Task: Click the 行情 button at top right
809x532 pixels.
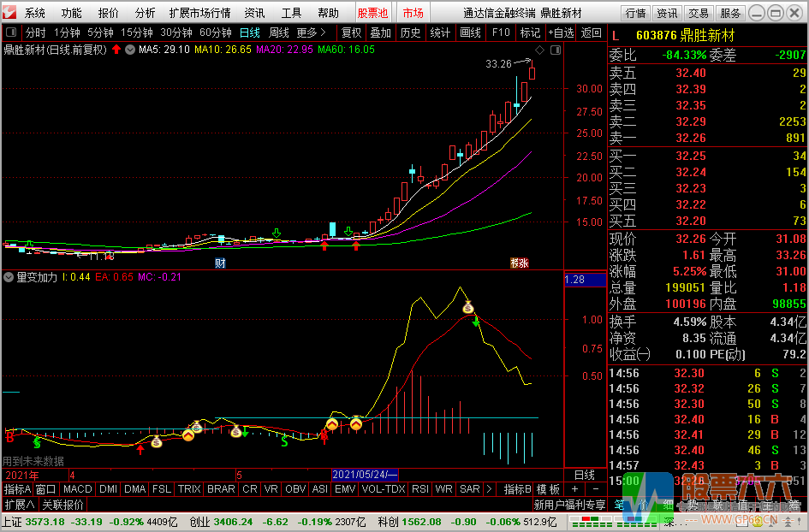Action: pos(635,13)
